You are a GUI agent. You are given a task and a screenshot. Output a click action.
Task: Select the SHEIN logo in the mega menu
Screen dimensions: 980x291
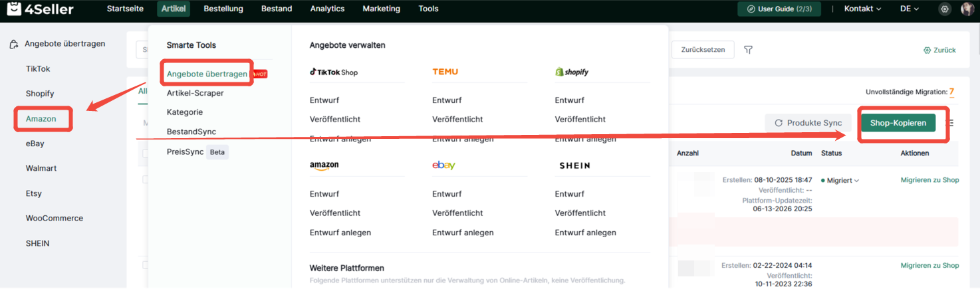point(574,165)
